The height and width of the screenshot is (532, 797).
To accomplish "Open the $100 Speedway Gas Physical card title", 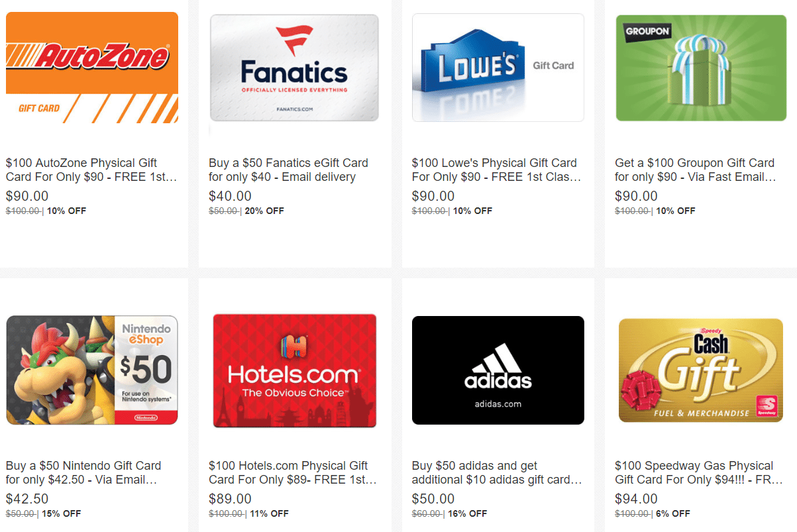I will 698,472.
